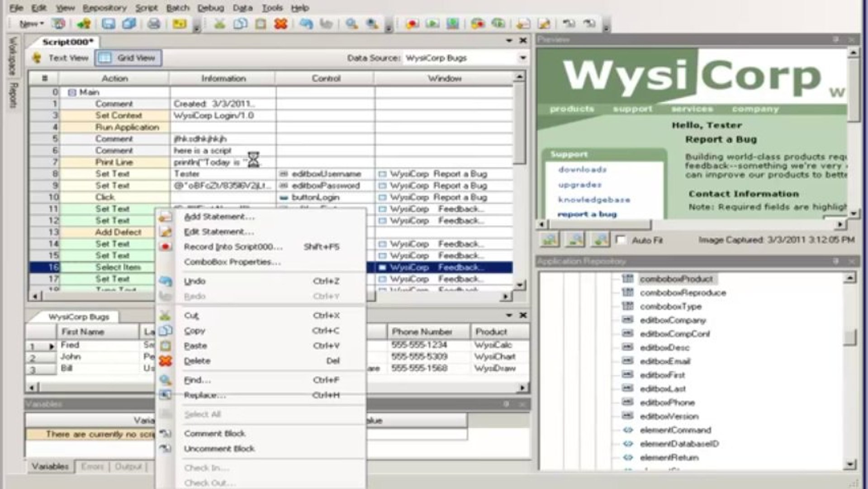The height and width of the screenshot is (489, 868).
Task: Choose ComboBox Properties from context menu
Action: tap(232, 262)
